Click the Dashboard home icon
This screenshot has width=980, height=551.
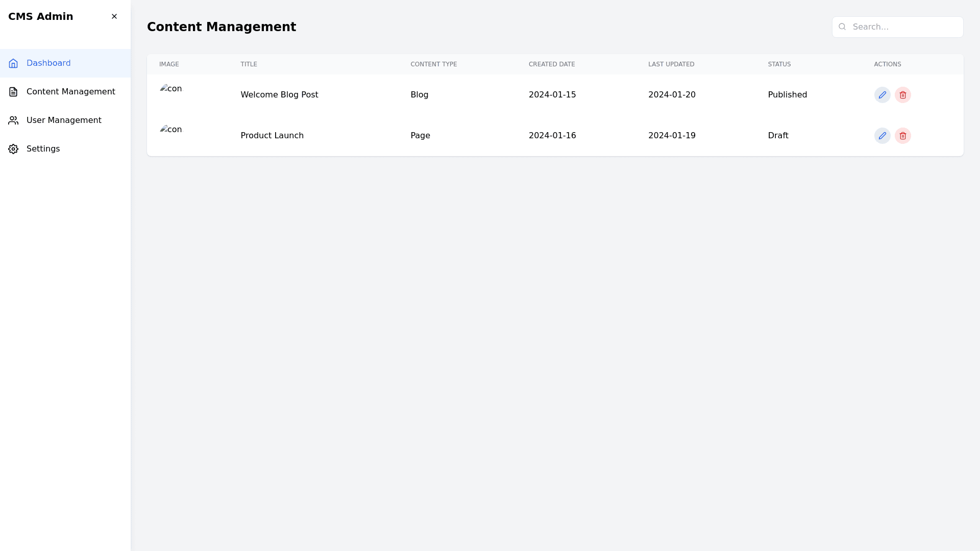point(13,63)
